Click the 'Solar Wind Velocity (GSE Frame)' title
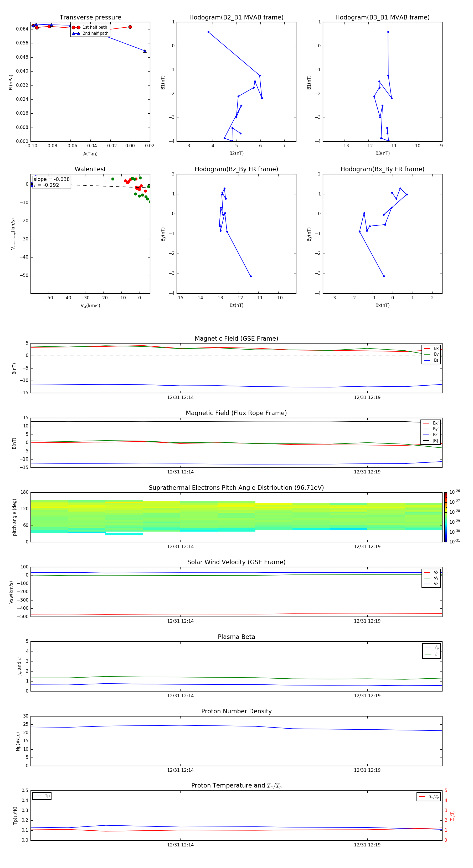The image size is (473, 868). tap(236, 562)
